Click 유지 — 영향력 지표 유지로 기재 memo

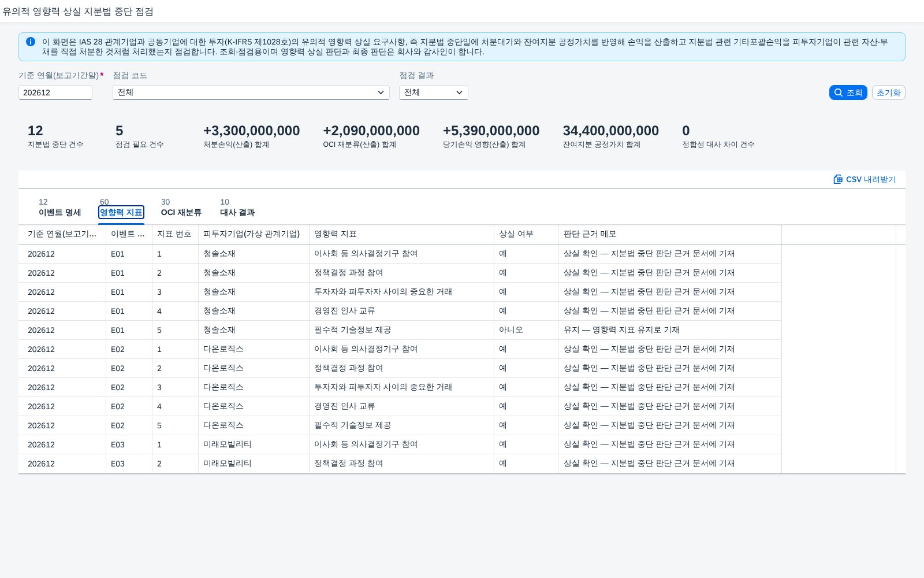(x=621, y=330)
